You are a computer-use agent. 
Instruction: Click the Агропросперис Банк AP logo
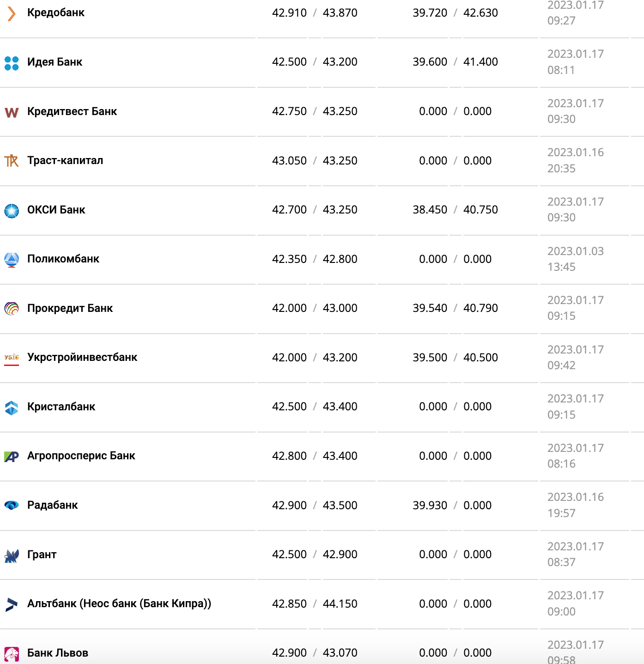click(12, 457)
